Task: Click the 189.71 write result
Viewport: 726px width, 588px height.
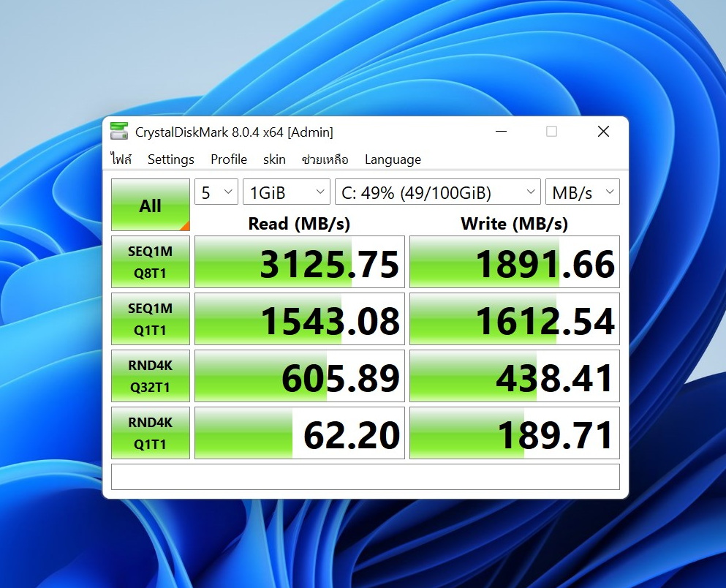Action: point(515,433)
